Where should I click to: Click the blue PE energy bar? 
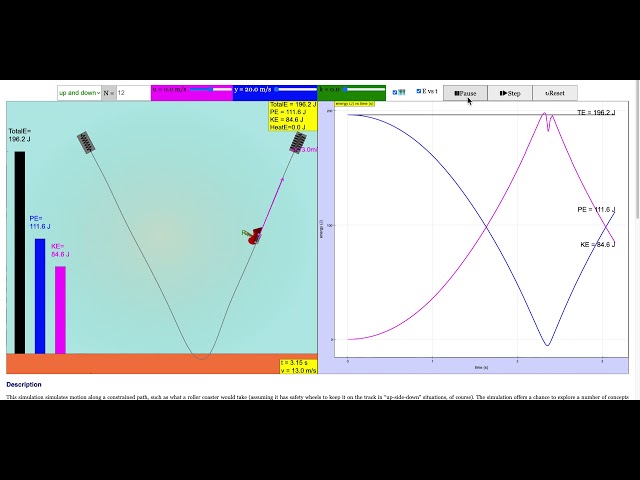coord(40,296)
